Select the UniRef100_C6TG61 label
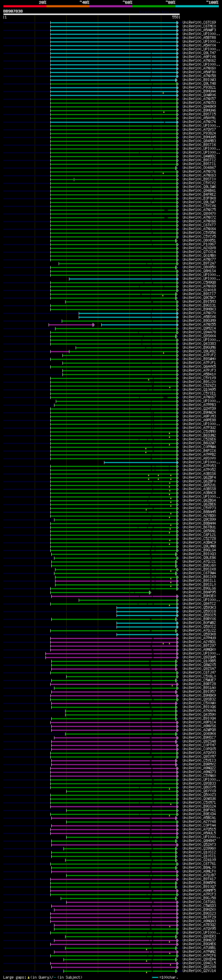This screenshot has width=222, height=980. point(199,902)
